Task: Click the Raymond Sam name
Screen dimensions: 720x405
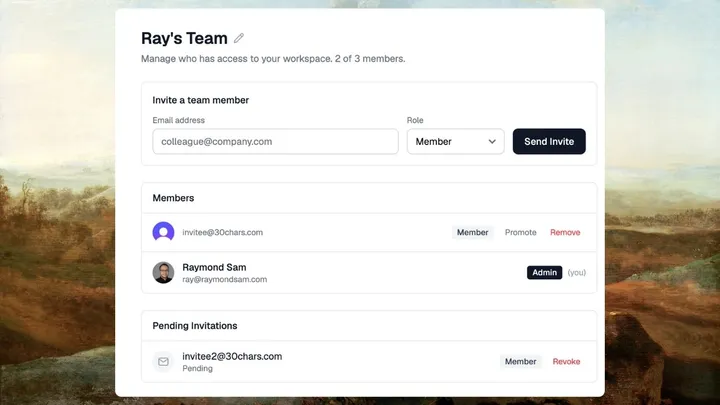Action: click(214, 267)
